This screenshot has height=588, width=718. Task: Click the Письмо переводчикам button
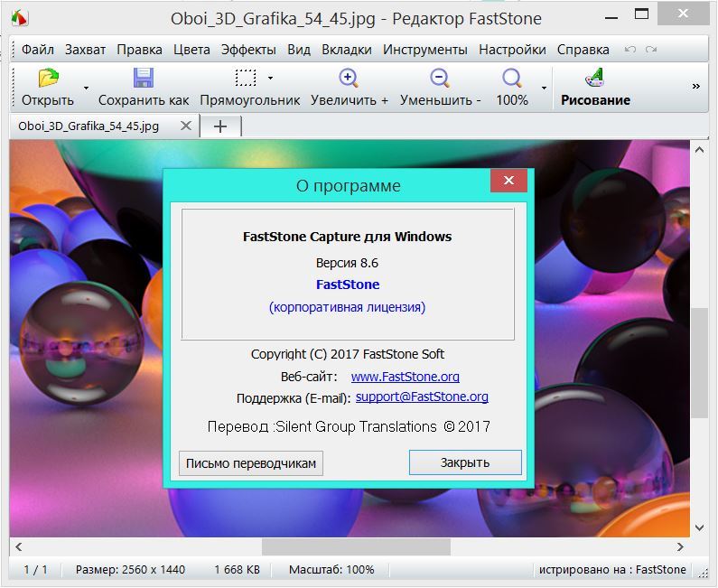point(251,463)
